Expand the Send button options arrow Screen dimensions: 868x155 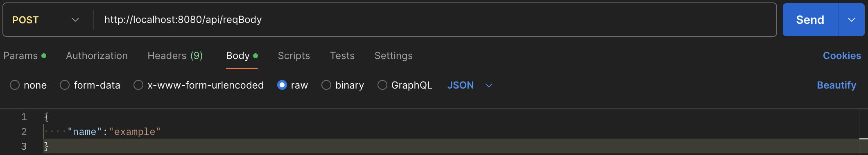(x=851, y=20)
